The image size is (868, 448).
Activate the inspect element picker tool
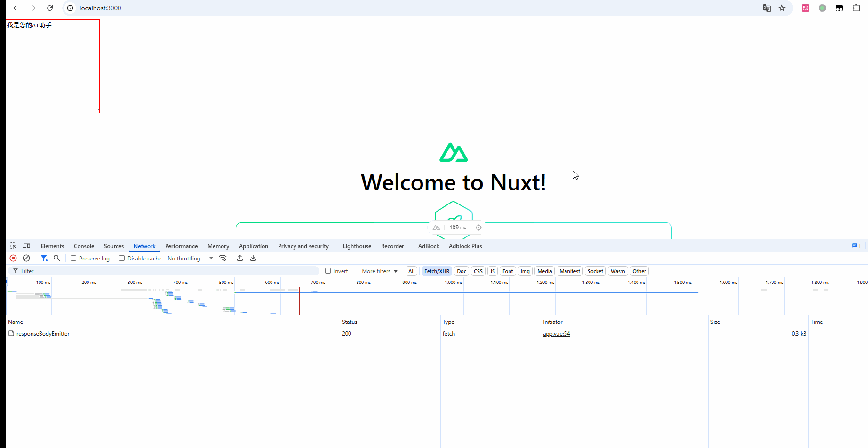(x=13, y=246)
